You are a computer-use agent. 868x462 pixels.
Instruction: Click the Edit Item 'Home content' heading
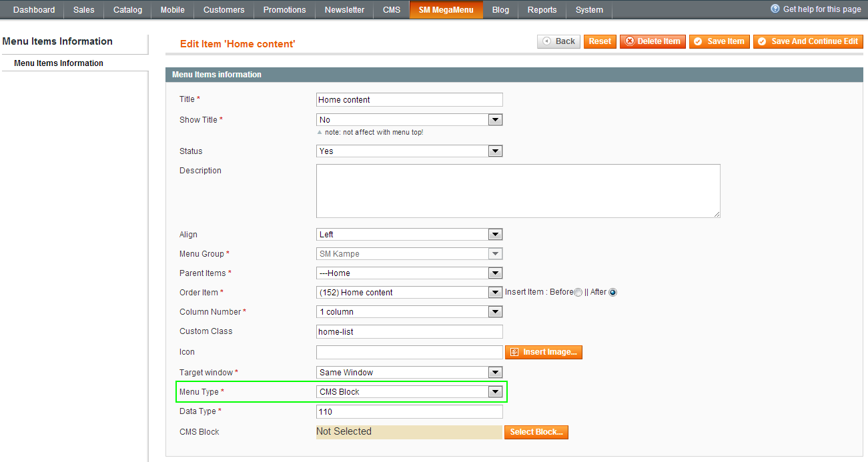238,43
